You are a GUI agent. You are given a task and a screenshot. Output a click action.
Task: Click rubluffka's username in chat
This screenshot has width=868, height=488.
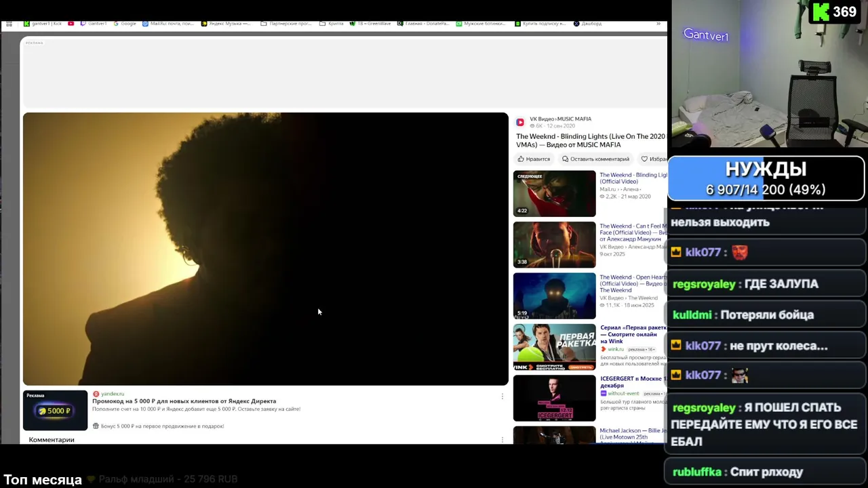point(697,472)
